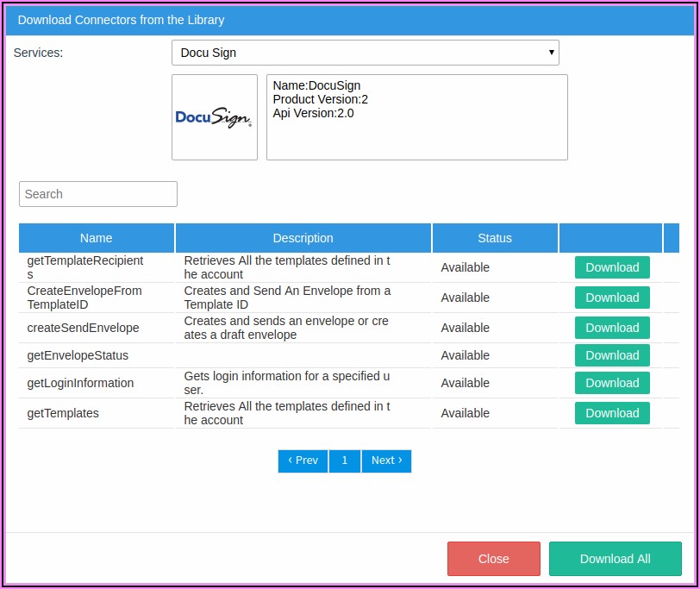Click the Status column header

(x=495, y=238)
